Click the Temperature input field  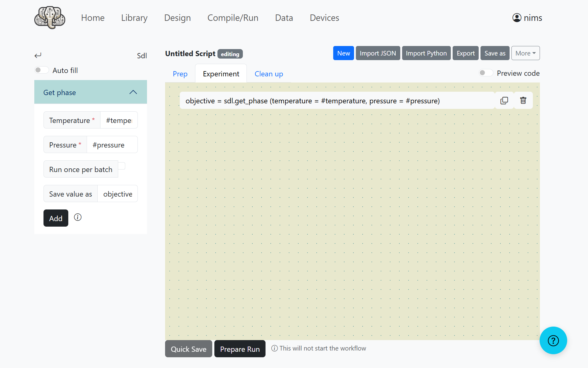tap(119, 120)
